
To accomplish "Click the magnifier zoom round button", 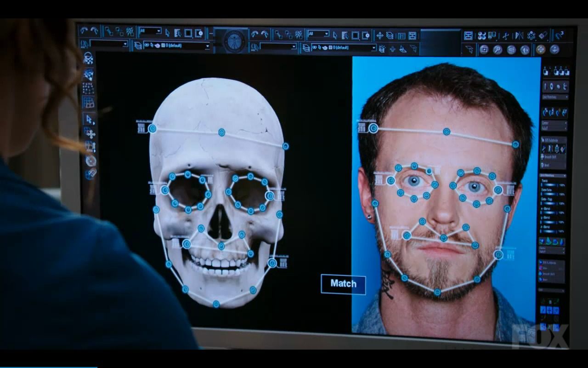I will [x=498, y=50].
